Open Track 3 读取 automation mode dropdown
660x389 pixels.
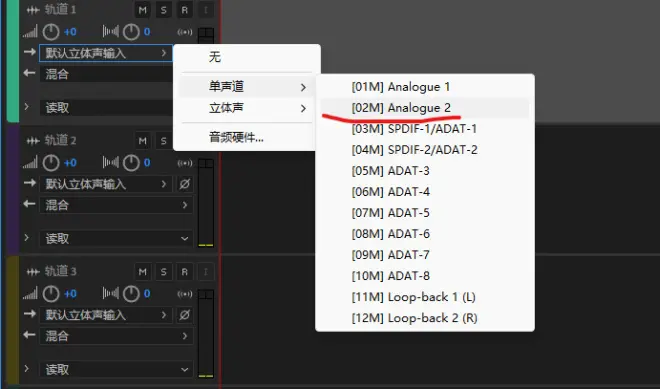pyautogui.click(x=116, y=370)
